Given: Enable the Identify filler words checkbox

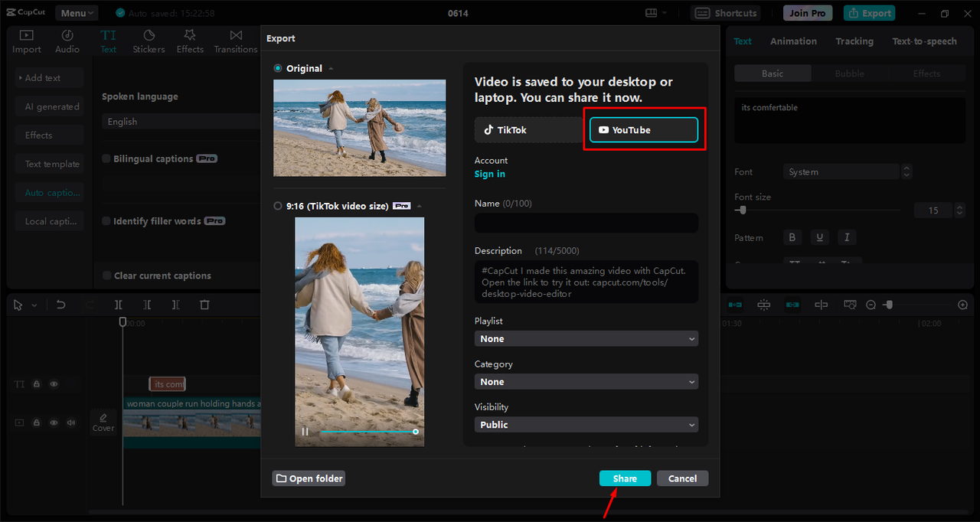Looking at the screenshot, I should [106, 221].
